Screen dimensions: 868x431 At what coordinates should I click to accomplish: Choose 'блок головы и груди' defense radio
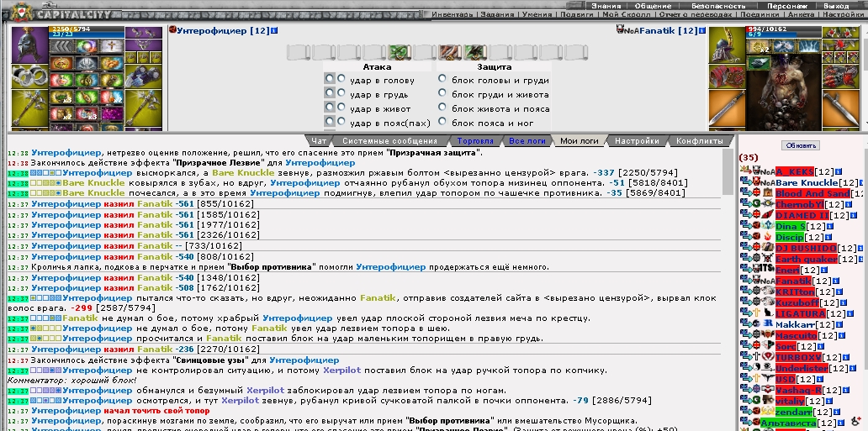[442, 79]
